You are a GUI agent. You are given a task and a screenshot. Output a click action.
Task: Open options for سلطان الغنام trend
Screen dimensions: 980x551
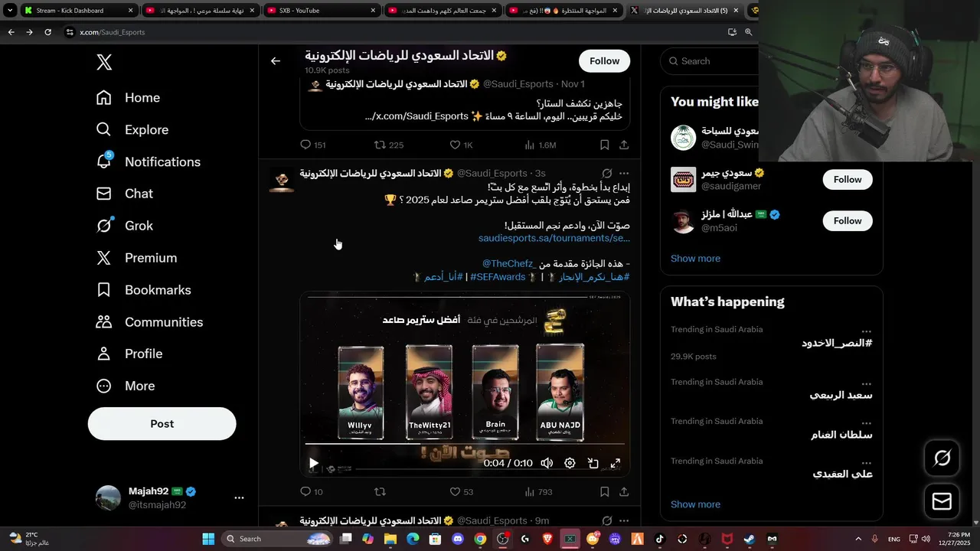866,422
